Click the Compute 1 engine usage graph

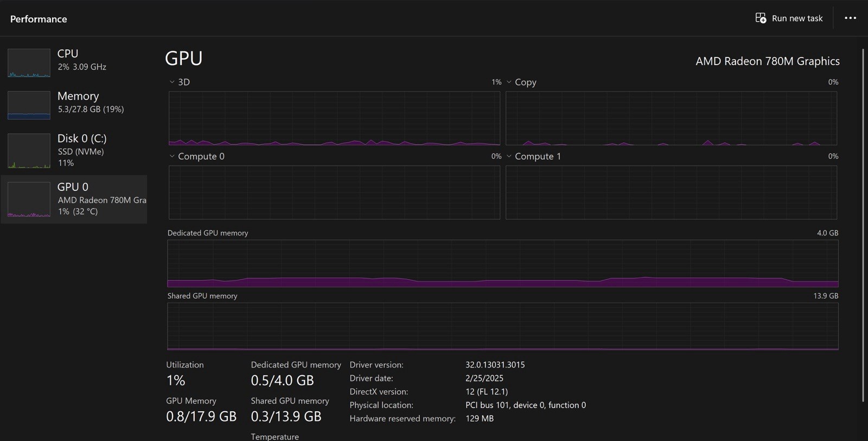[x=671, y=193]
